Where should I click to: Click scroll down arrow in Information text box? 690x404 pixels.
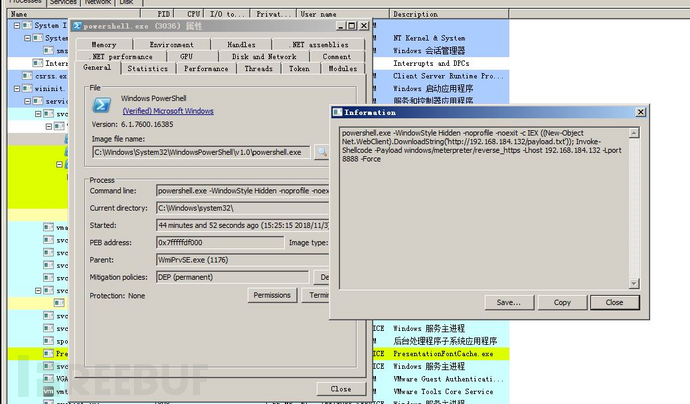[634, 283]
